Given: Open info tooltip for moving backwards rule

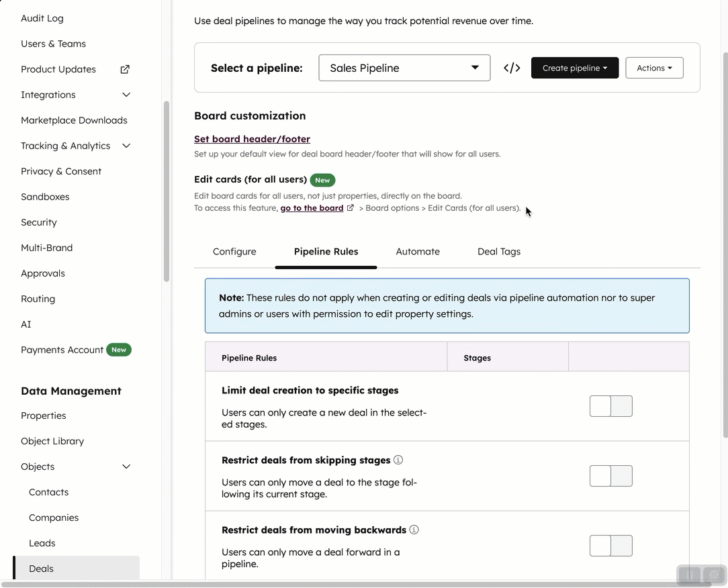Looking at the screenshot, I should 414,530.
